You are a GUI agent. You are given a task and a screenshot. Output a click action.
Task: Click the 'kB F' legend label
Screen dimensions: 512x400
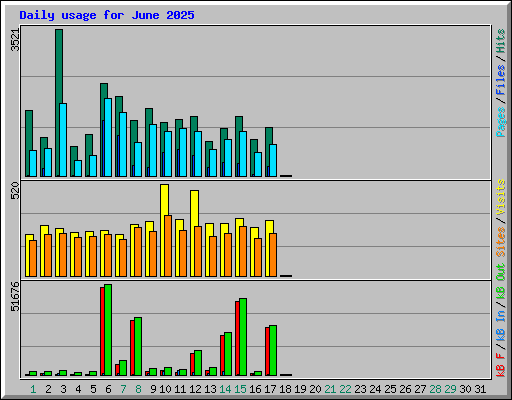coord(501,365)
